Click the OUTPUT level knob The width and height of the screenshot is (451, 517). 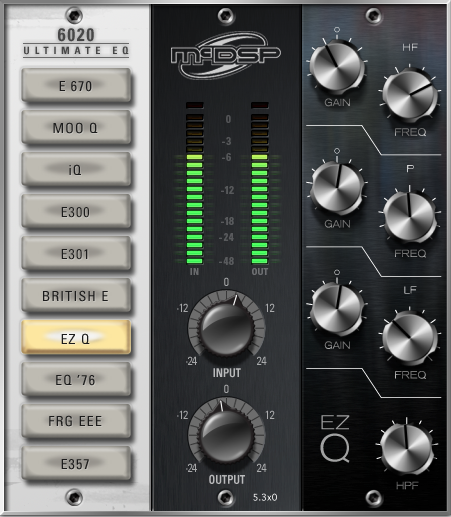point(227,436)
